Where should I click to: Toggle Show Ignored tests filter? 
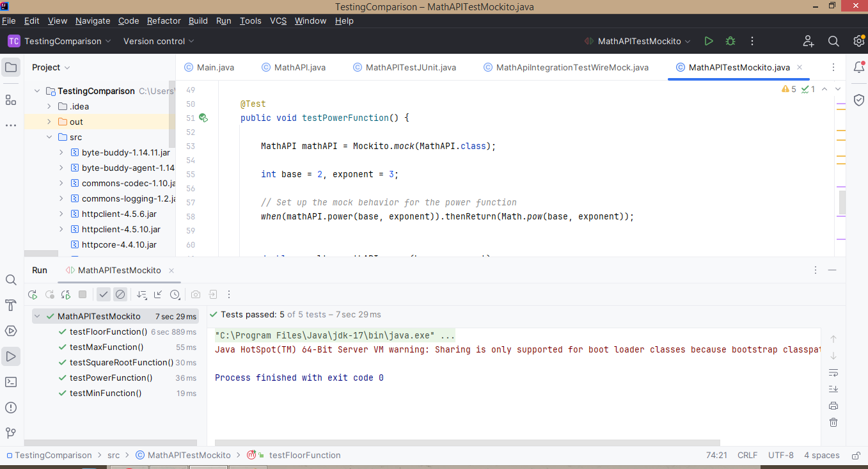click(120, 294)
